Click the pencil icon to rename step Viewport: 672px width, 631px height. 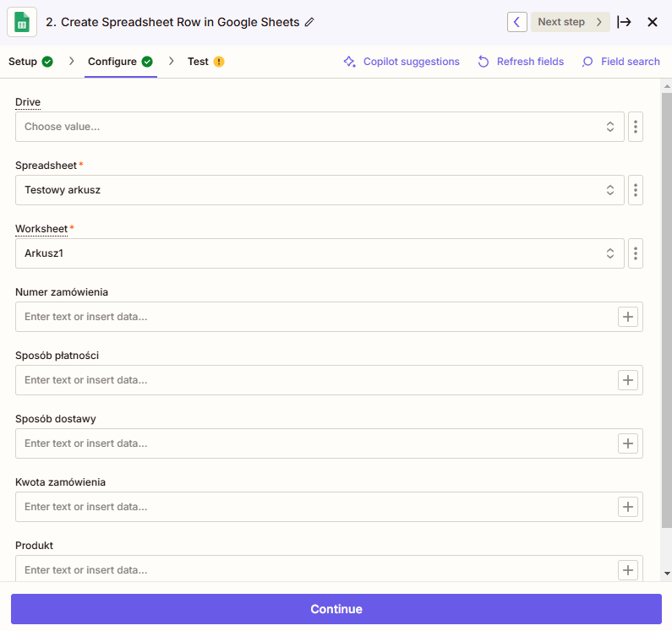309,22
